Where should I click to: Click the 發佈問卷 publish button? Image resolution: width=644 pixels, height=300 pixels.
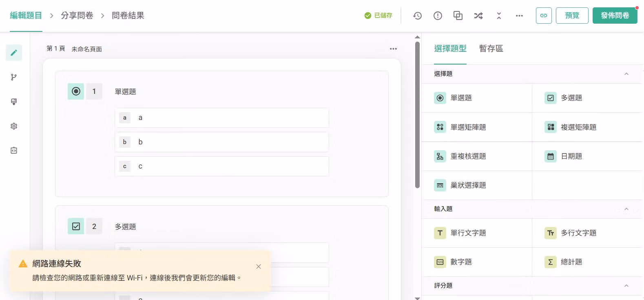[x=615, y=16]
